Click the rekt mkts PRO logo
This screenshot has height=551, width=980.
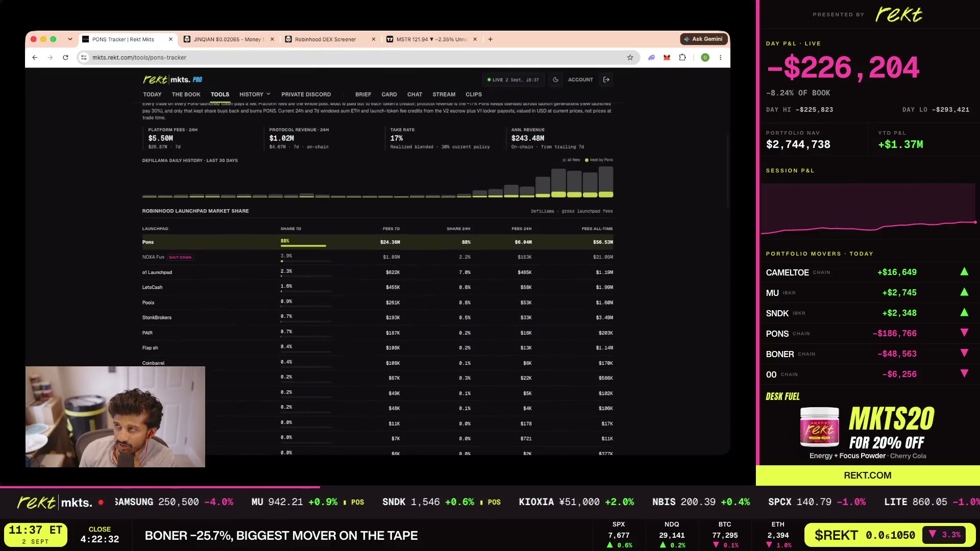173,80
